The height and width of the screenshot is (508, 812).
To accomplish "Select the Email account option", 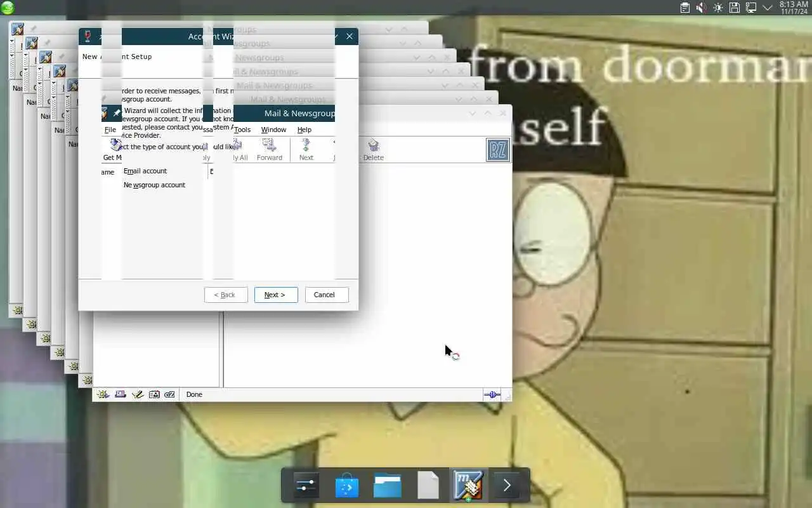I will [145, 171].
